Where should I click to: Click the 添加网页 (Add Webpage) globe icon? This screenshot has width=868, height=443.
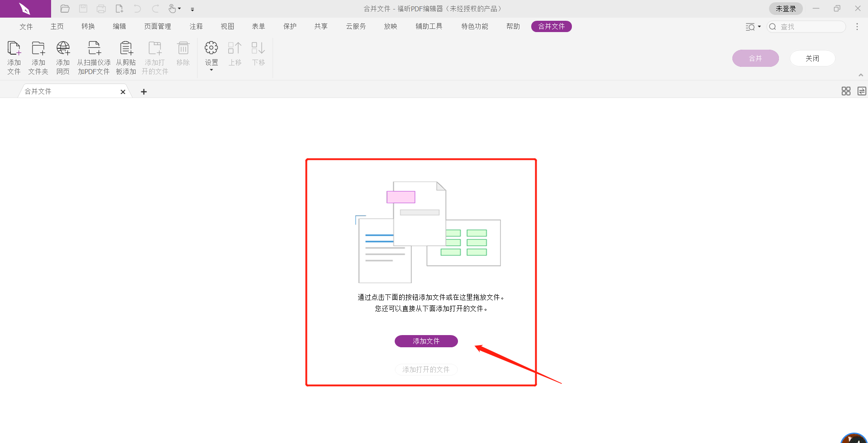point(63,47)
